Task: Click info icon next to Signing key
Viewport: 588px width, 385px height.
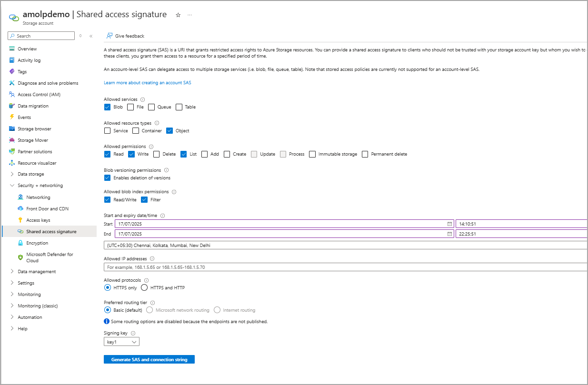Action: [133, 333]
